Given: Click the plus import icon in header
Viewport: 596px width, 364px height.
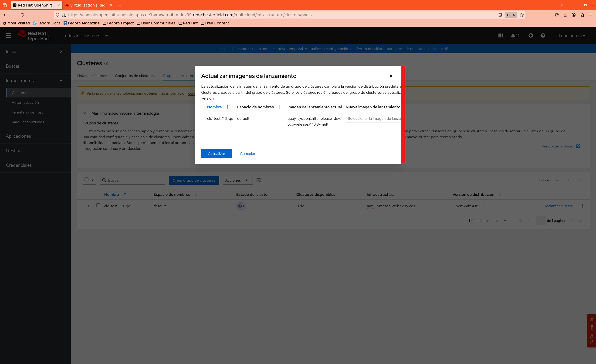Looking at the screenshot, I should pos(530,36).
